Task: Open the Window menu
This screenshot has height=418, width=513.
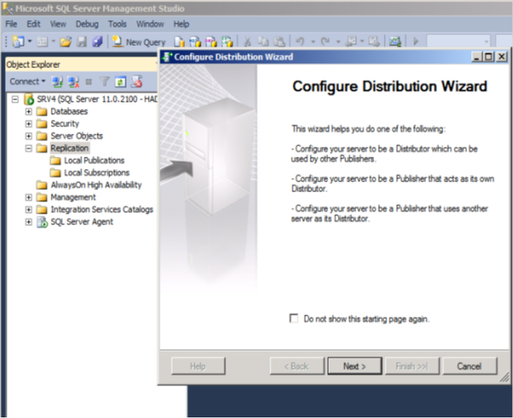Action: (150, 24)
